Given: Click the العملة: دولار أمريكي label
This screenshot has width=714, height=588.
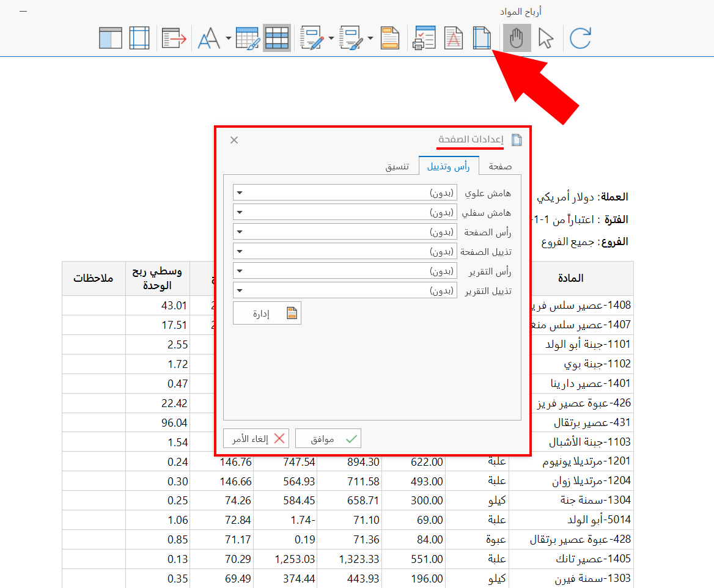Looking at the screenshot, I should click(582, 197).
